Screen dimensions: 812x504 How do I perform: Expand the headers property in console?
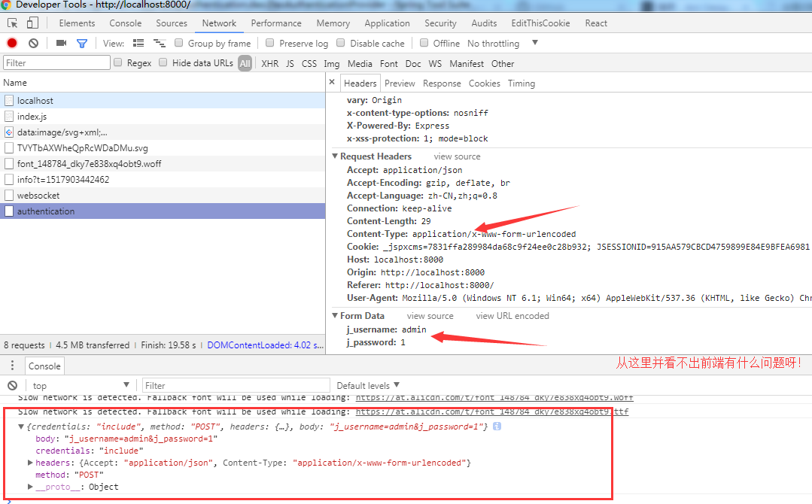click(30, 463)
